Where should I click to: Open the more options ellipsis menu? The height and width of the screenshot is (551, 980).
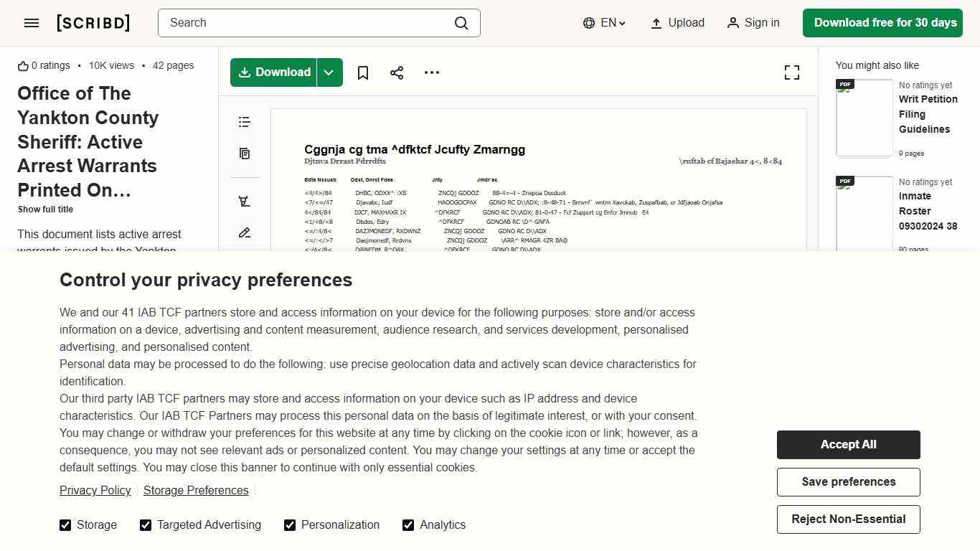tap(432, 72)
